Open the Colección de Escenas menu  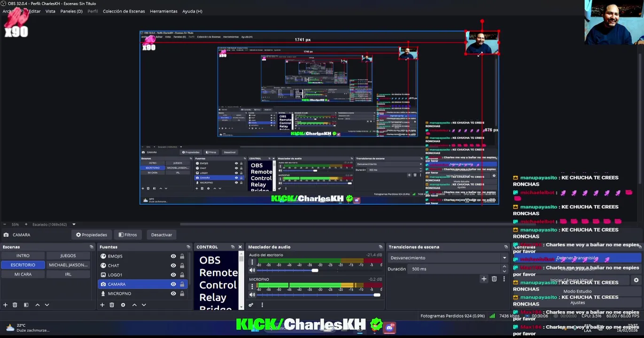pos(124,11)
